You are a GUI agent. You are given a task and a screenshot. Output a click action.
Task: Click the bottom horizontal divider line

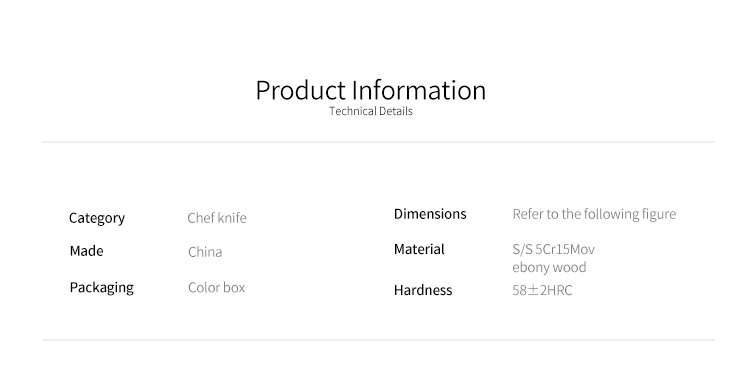(378, 340)
